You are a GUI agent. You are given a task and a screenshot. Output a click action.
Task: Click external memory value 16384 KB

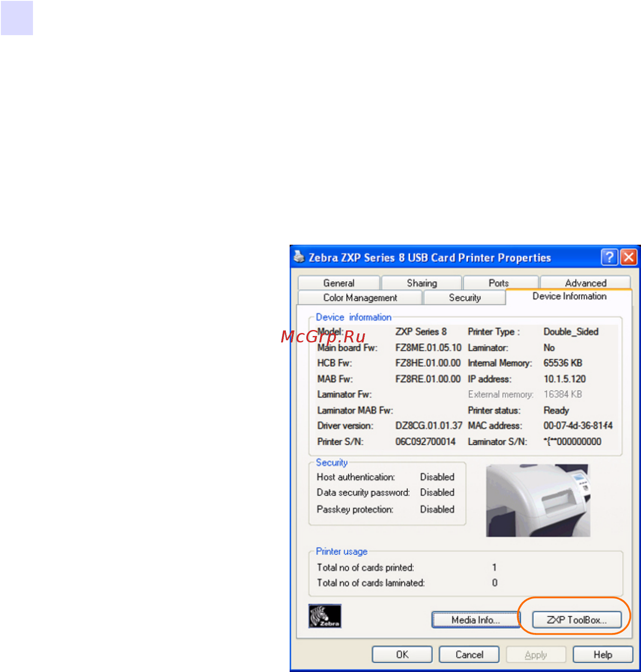click(x=563, y=394)
